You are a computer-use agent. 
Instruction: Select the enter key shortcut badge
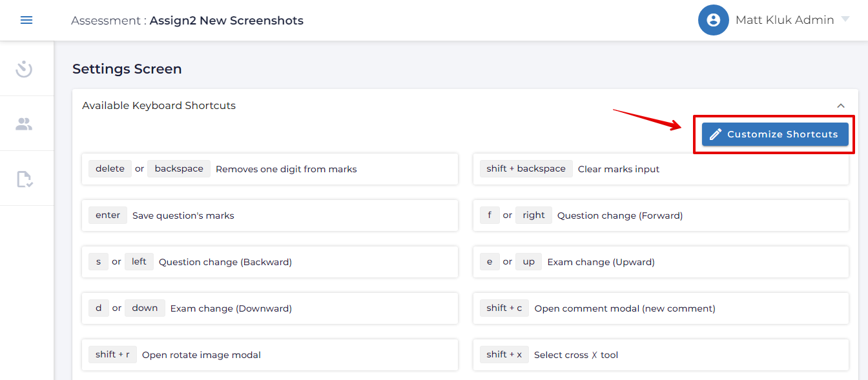pos(108,215)
